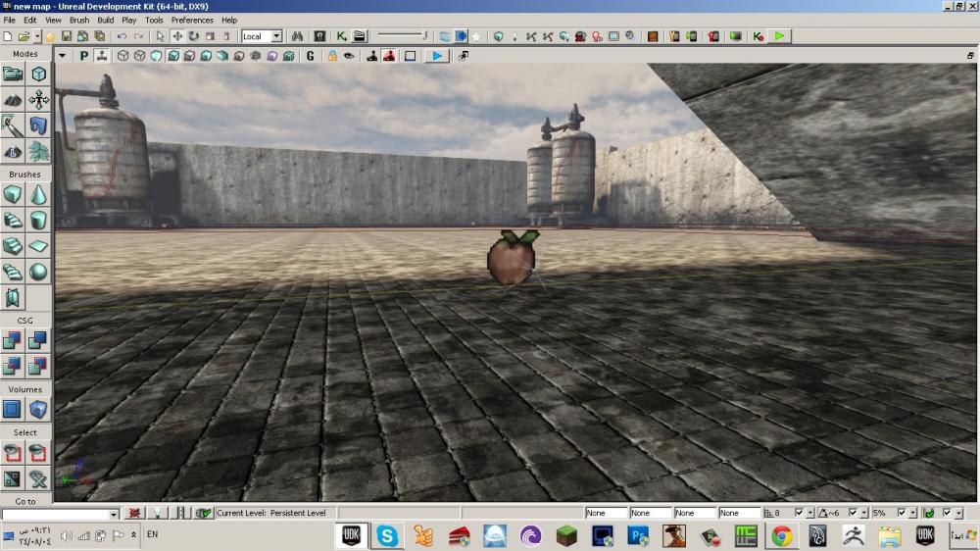980x551 pixels.
Task: Click the Add Volume cube icon
Action: pyautogui.click(x=39, y=410)
